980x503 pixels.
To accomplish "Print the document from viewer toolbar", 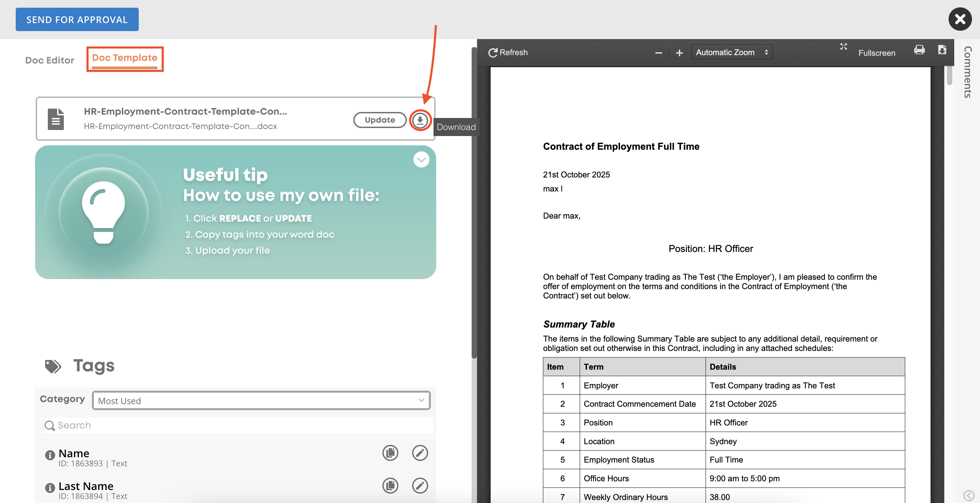I will point(919,50).
